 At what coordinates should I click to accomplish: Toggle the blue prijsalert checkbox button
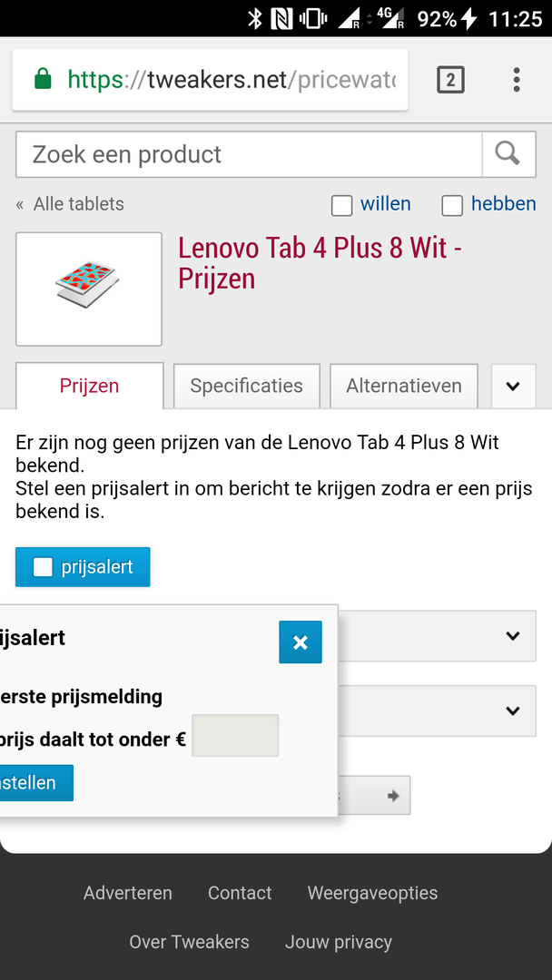coord(83,567)
